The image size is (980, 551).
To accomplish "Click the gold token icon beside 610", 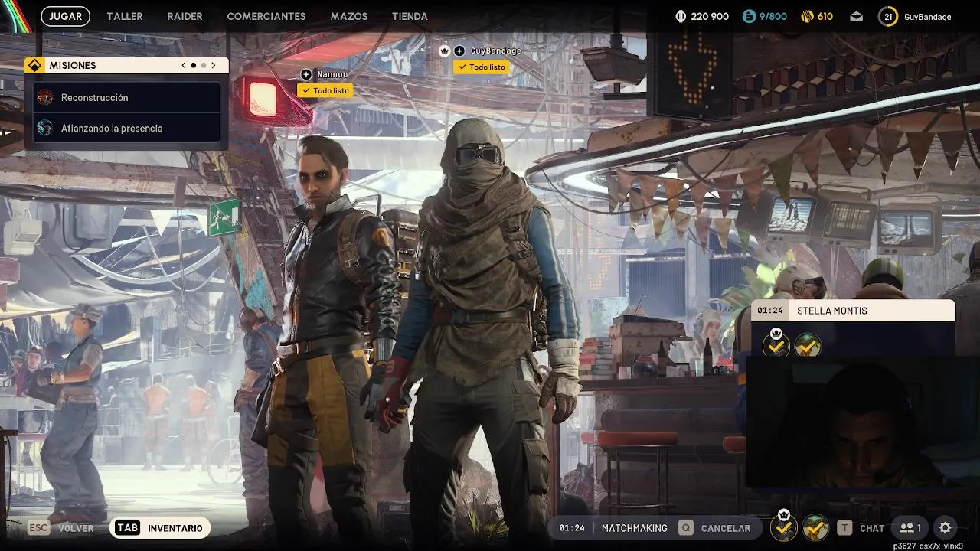I will (807, 16).
